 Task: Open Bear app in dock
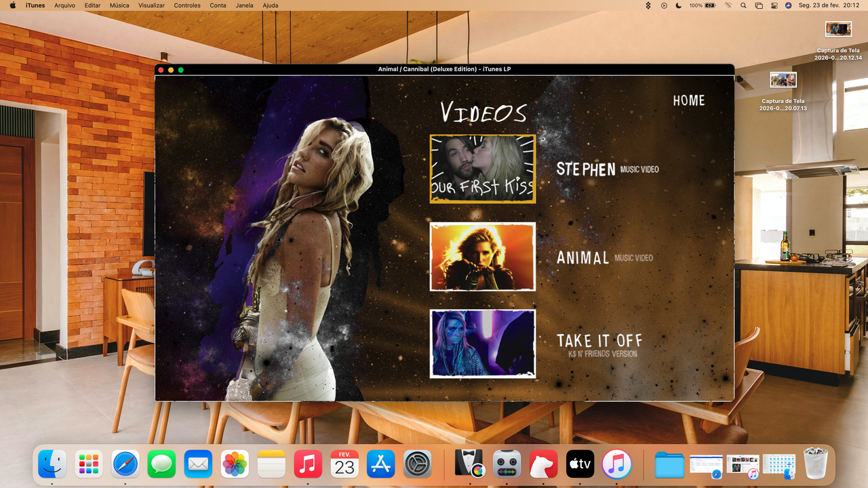click(543, 464)
